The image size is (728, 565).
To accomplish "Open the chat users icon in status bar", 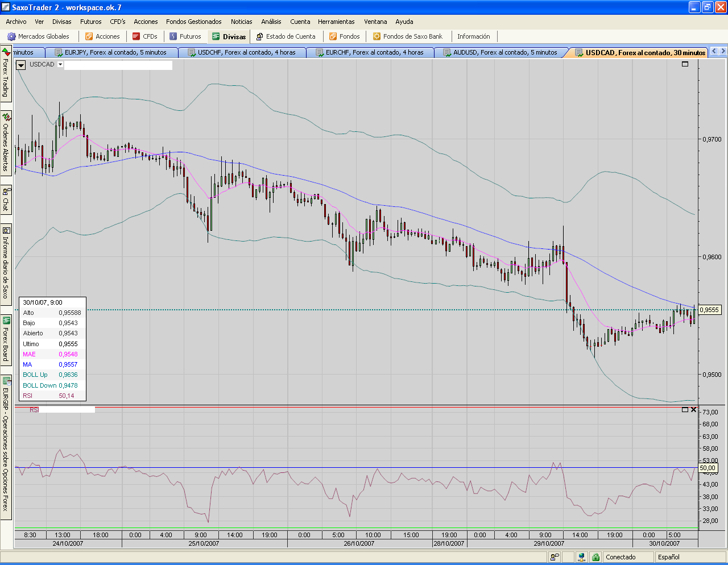I will 554,557.
